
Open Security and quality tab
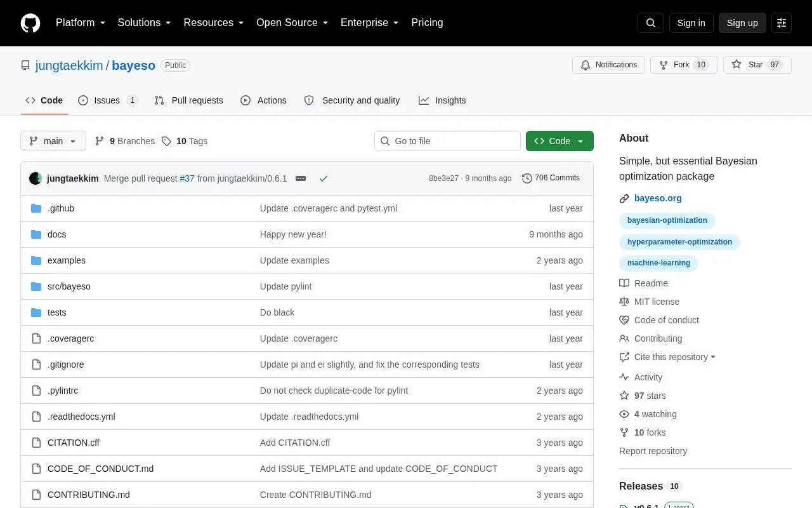(352, 100)
